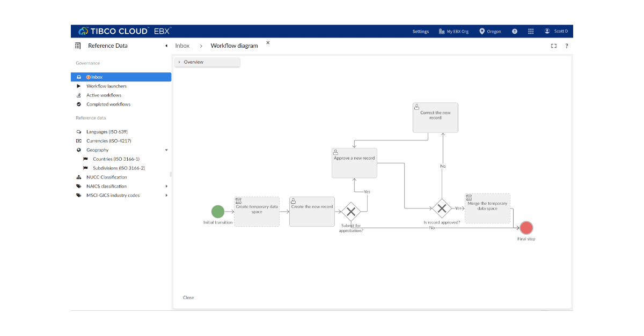
Task: Expand the MSCI-GICS industry codes entry
Action: pos(166,195)
